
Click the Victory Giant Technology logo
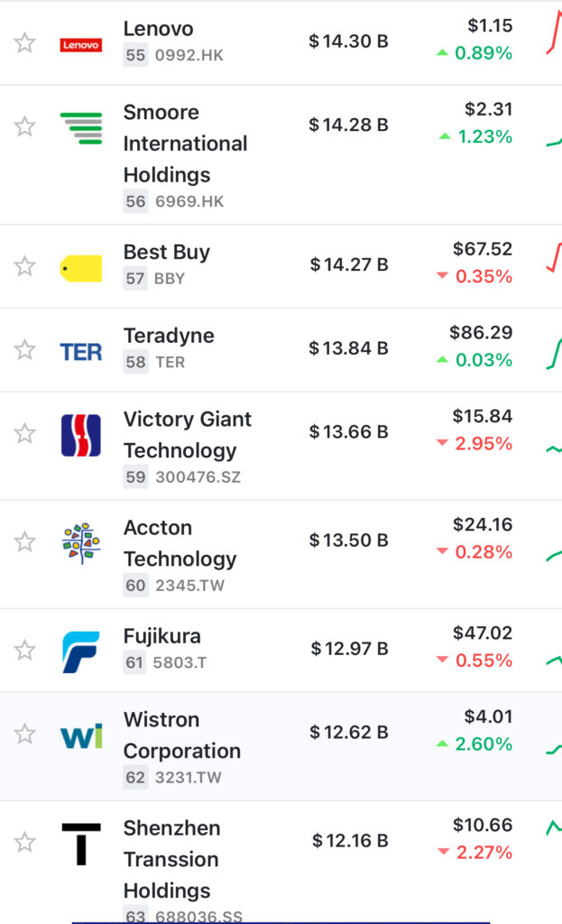coord(81,435)
